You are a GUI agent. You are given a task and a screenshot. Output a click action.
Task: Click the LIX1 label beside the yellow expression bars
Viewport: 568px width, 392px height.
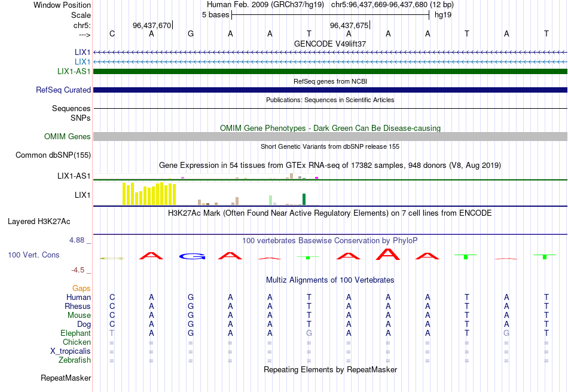pyautogui.click(x=83, y=195)
